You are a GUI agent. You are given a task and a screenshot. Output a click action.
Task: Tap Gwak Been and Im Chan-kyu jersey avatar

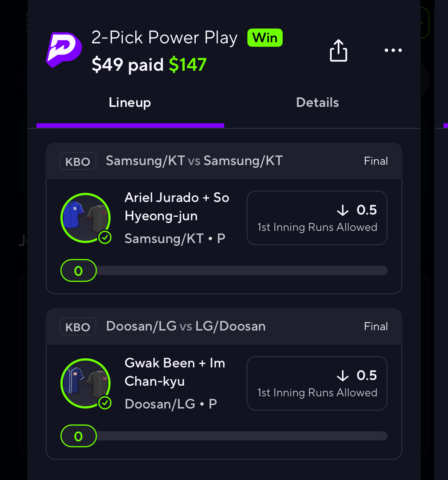pos(85,383)
